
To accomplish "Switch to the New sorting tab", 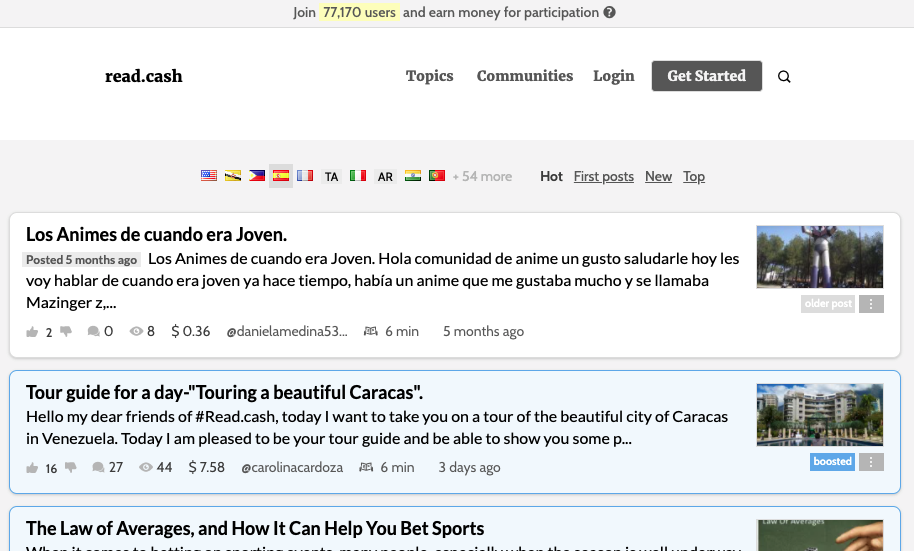I will 658,176.
